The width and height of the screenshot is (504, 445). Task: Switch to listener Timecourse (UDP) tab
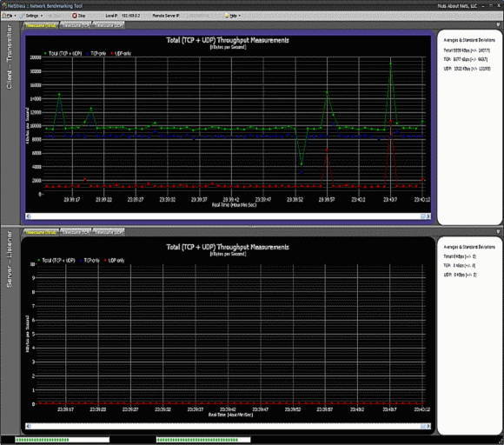[x=109, y=231]
